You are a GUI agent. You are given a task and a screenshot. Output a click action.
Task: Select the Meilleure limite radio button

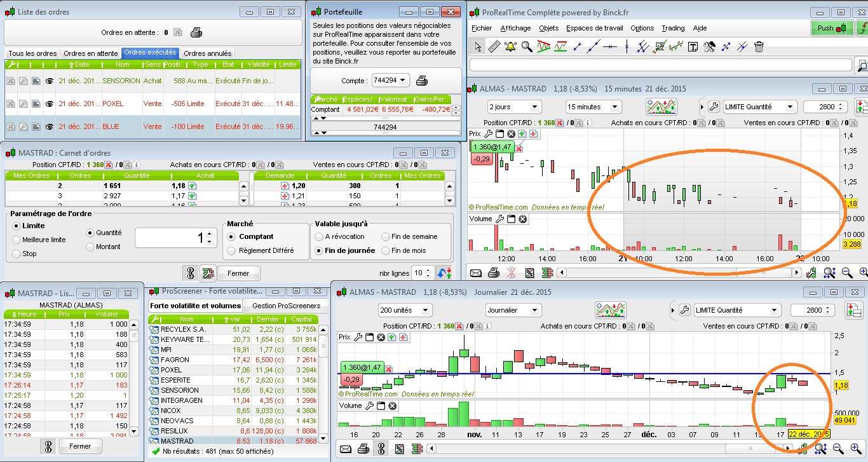(16, 240)
